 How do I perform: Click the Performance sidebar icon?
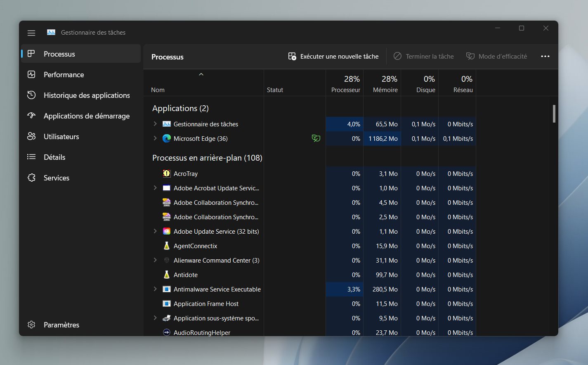(31, 74)
